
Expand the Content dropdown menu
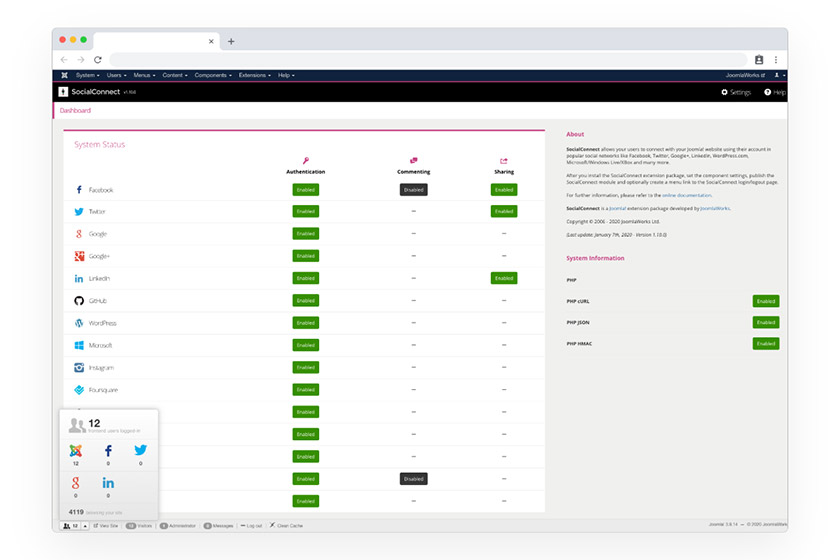point(175,76)
